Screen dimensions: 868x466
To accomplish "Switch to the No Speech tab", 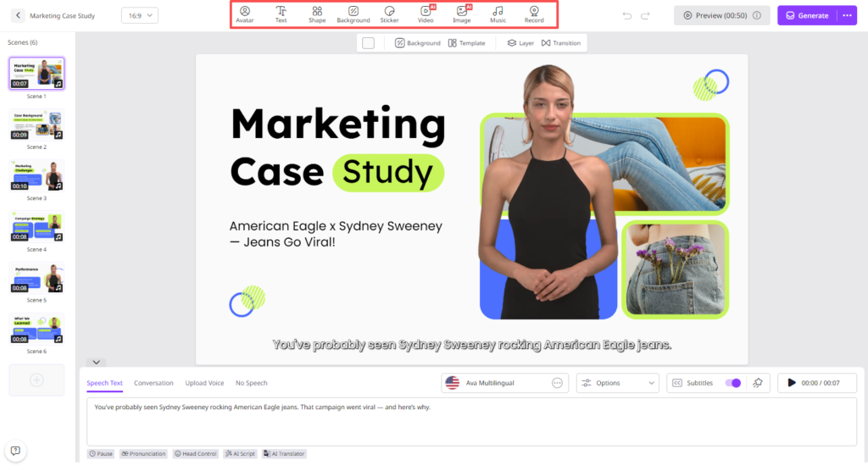I will click(251, 383).
